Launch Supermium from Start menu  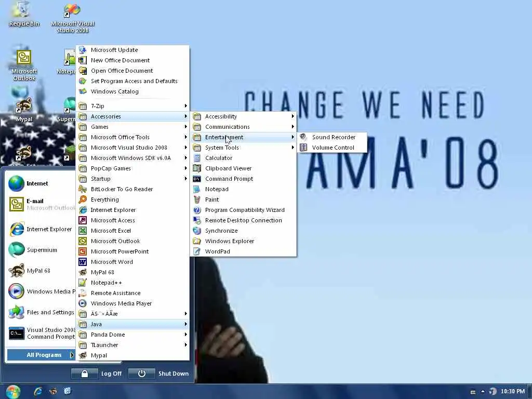pyautogui.click(x=41, y=250)
